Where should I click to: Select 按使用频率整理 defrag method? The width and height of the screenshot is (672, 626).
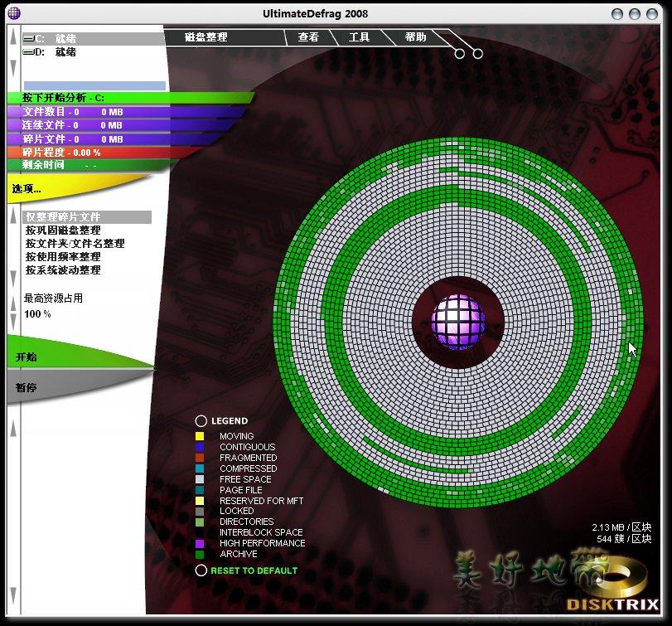click(x=63, y=257)
